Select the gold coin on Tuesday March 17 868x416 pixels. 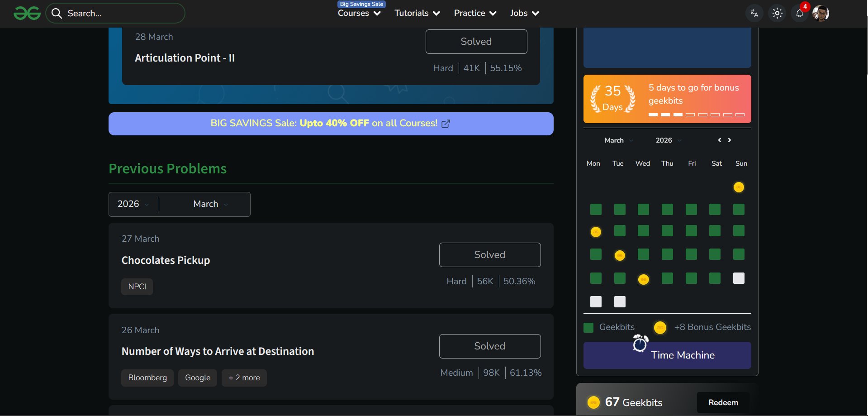click(620, 255)
